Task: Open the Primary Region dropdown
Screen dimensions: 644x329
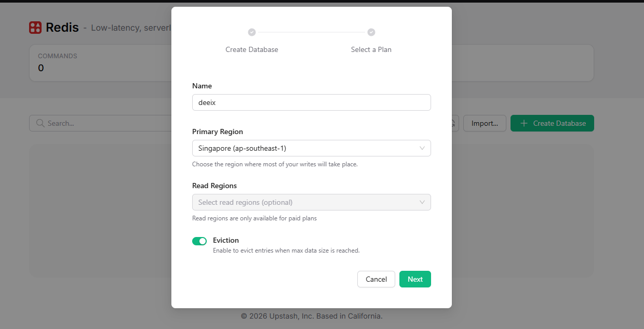Action: [x=312, y=148]
